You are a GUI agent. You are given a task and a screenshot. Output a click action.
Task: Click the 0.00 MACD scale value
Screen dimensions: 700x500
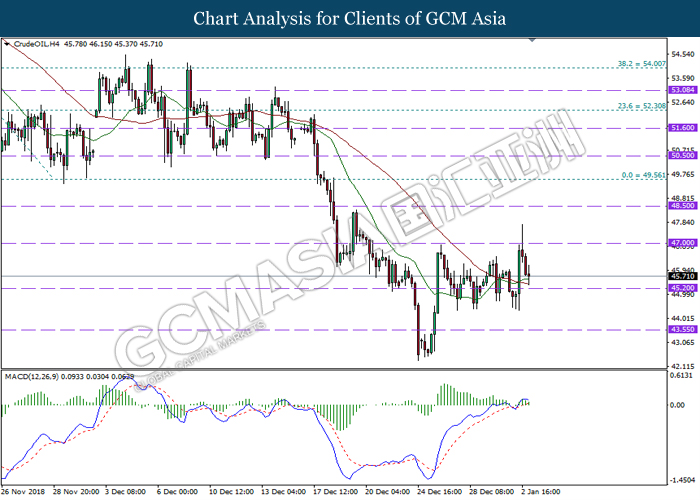point(678,405)
